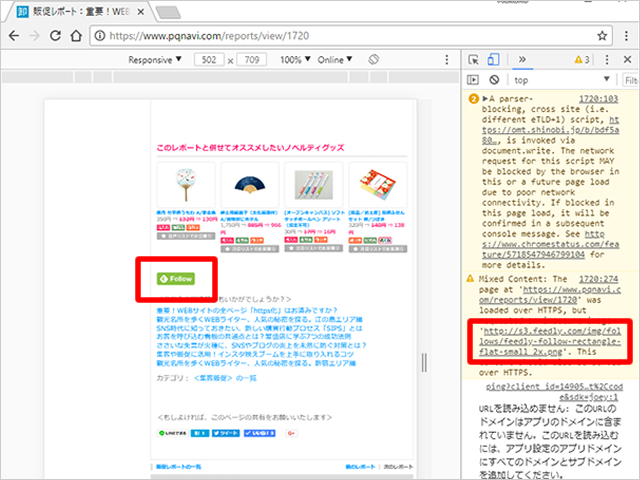Image resolution: width=640 pixels, height=480 pixels.
Task: Open source link 1720:103
Action: click(x=598, y=99)
